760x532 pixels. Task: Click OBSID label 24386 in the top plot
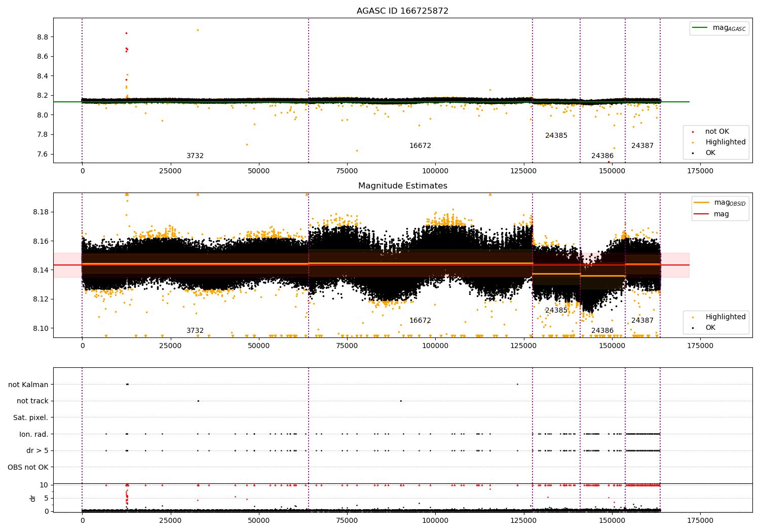coord(602,156)
